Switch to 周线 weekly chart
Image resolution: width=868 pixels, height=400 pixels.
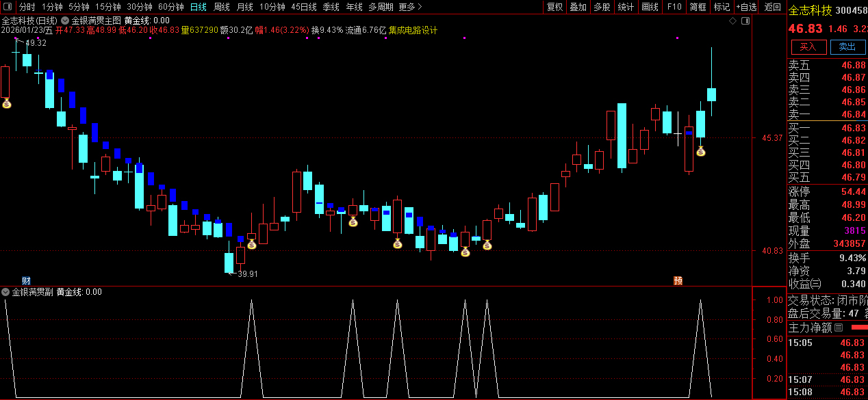coord(221,7)
